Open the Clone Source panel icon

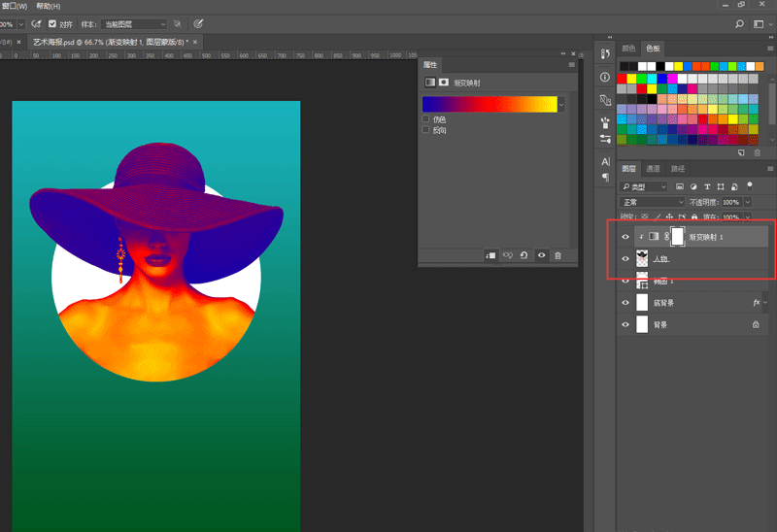pyautogui.click(x=605, y=100)
